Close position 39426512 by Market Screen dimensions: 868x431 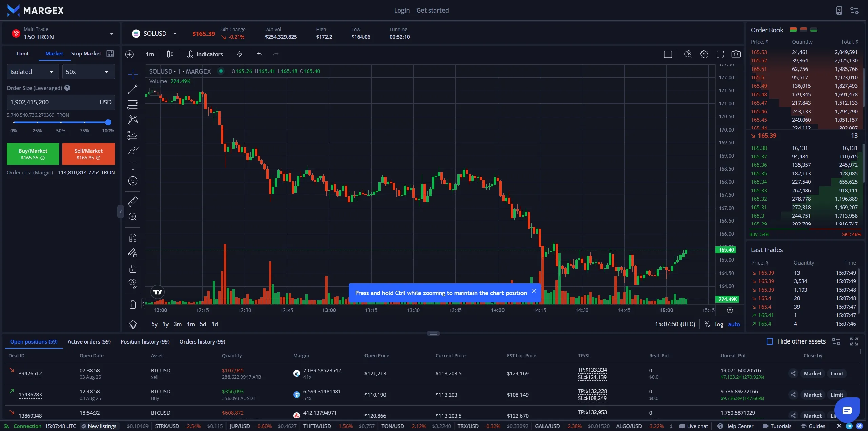812,374
